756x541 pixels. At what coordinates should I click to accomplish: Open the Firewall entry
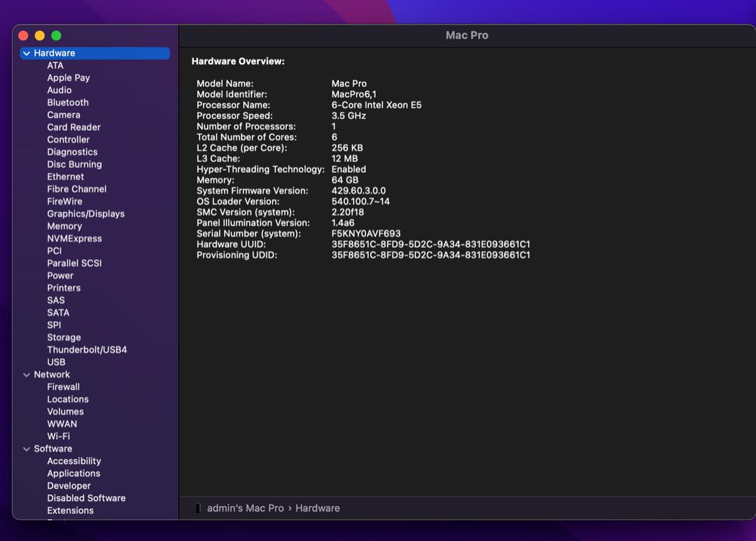[64, 387]
